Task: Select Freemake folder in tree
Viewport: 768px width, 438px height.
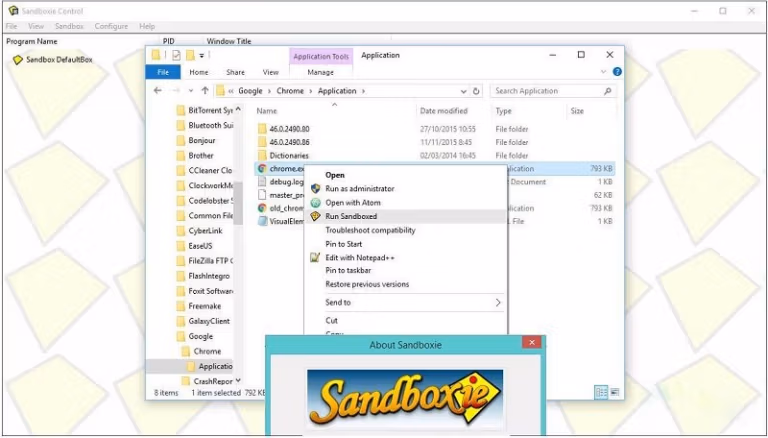Action: point(205,306)
